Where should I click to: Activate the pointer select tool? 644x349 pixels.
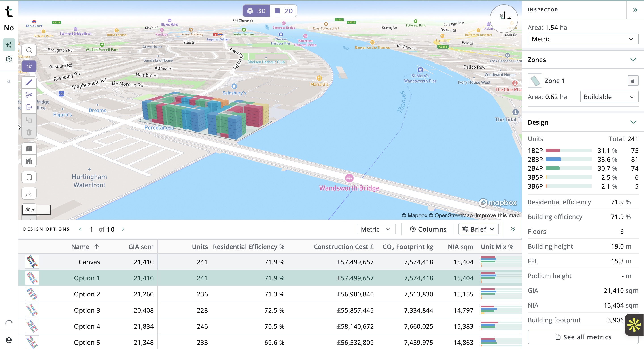click(x=29, y=66)
